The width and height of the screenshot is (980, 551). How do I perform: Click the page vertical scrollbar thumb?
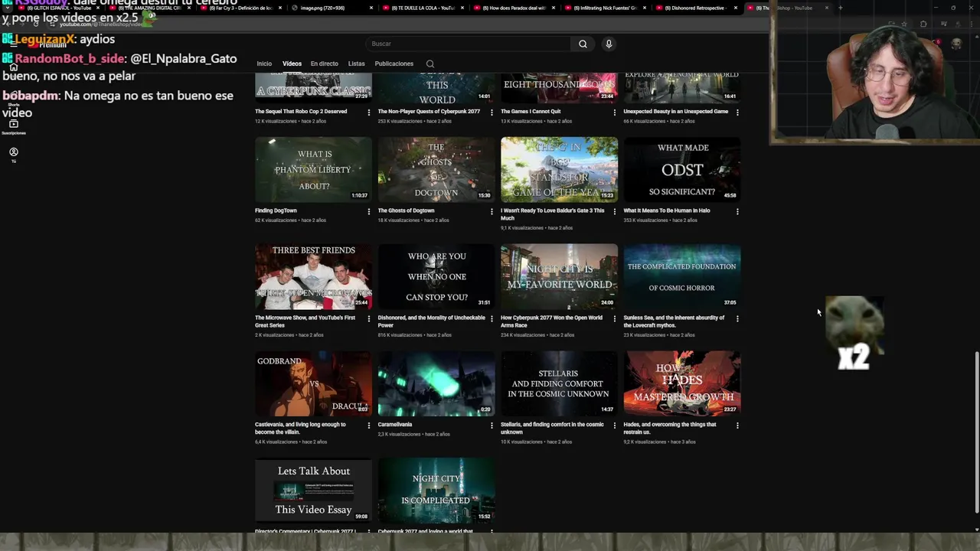[x=975, y=432]
